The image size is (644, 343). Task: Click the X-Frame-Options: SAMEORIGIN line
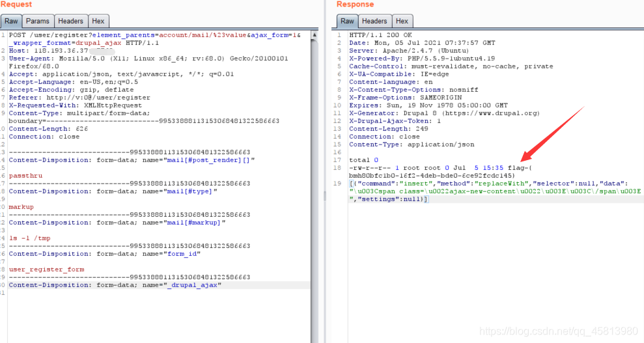pos(406,97)
